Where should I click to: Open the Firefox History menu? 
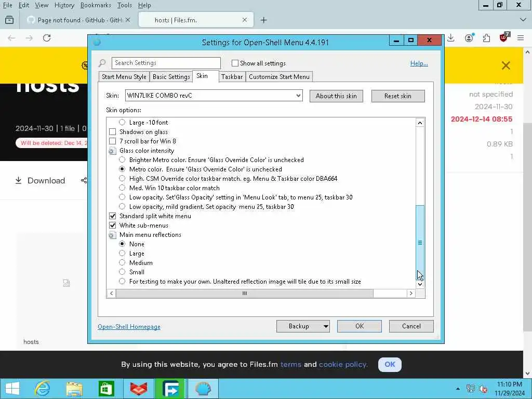(64, 5)
